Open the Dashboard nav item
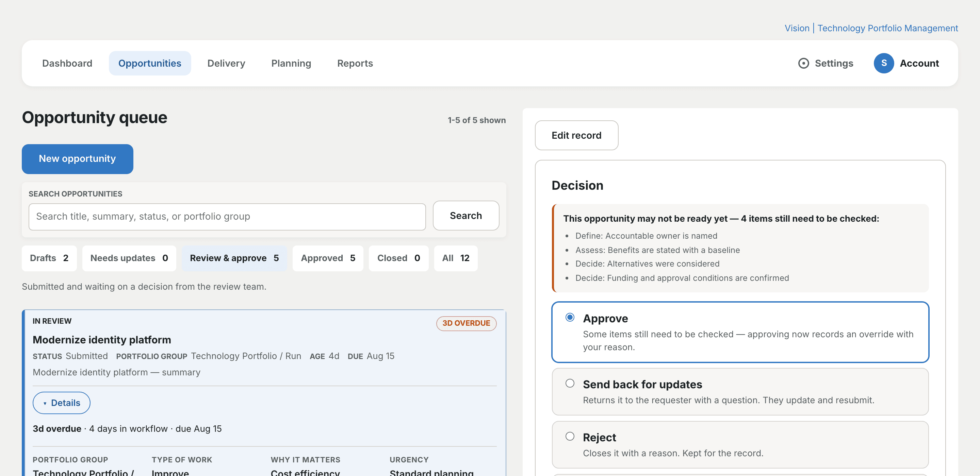This screenshot has width=980, height=476. [x=67, y=63]
